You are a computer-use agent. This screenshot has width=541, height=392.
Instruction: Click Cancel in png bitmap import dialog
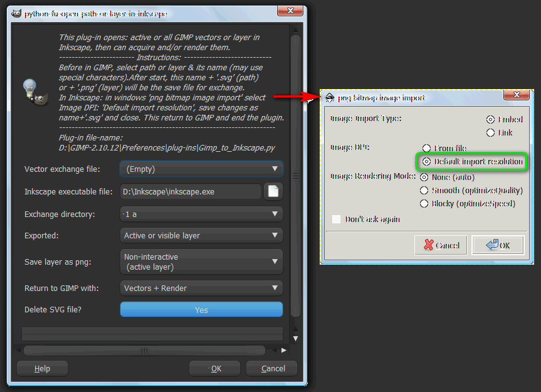click(x=441, y=245)
